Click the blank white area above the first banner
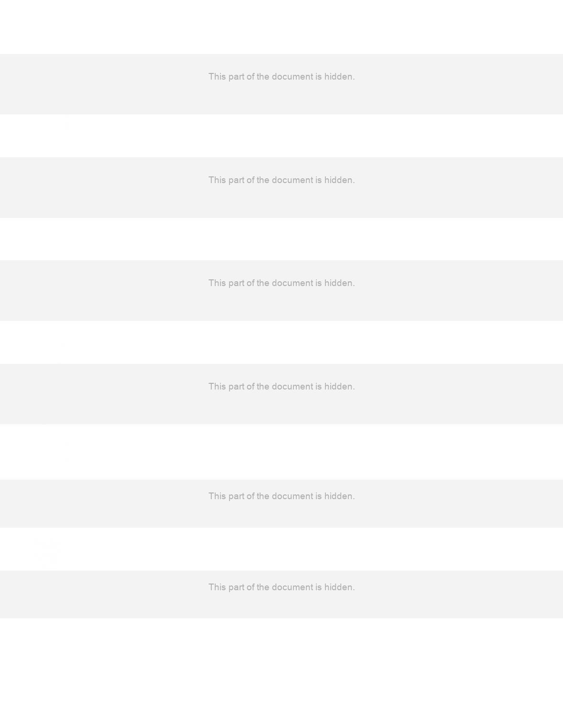The image size is (563, 728). (x=281, y=27)
